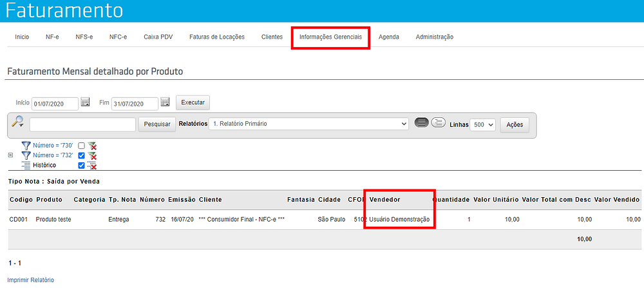Click the funnel icon for Número = '730'

click(x=26, y=146)
